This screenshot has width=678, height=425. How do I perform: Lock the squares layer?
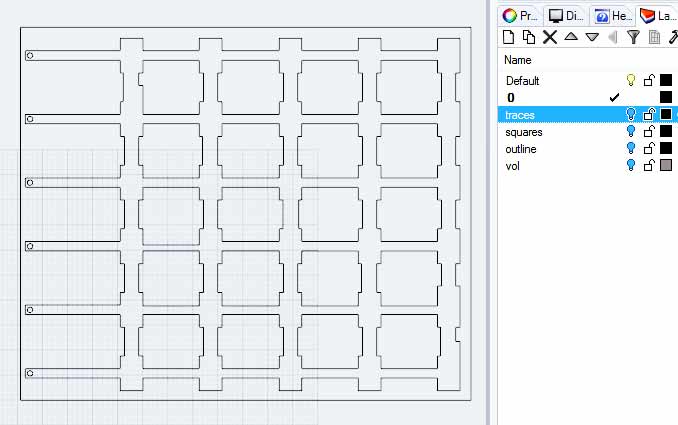(649, 131)
